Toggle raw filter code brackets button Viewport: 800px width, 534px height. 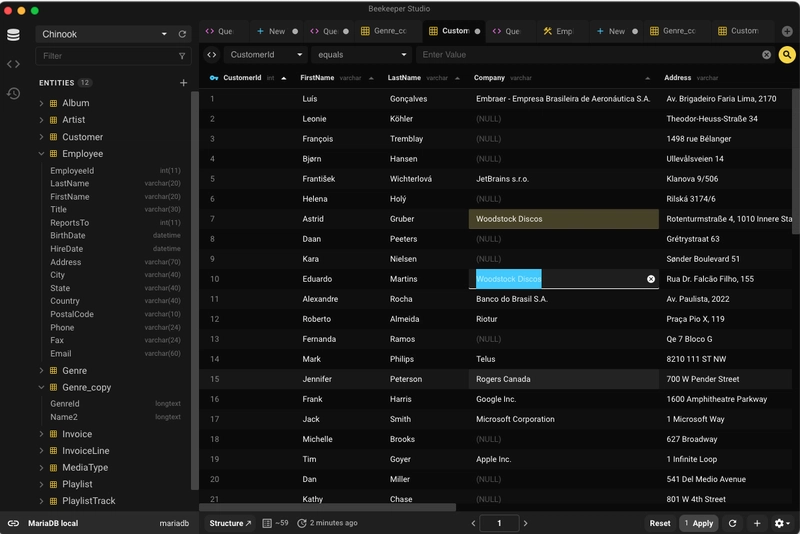tap(212, 55)
